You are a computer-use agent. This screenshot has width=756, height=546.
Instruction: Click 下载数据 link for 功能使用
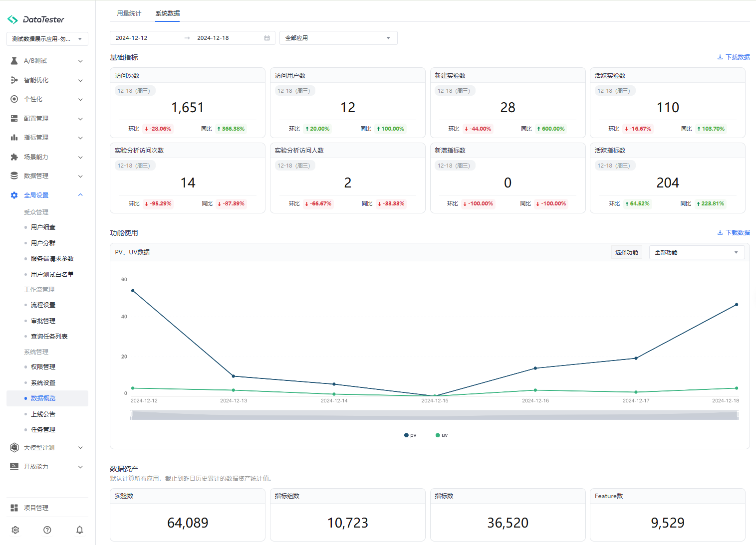coord(738,233)
